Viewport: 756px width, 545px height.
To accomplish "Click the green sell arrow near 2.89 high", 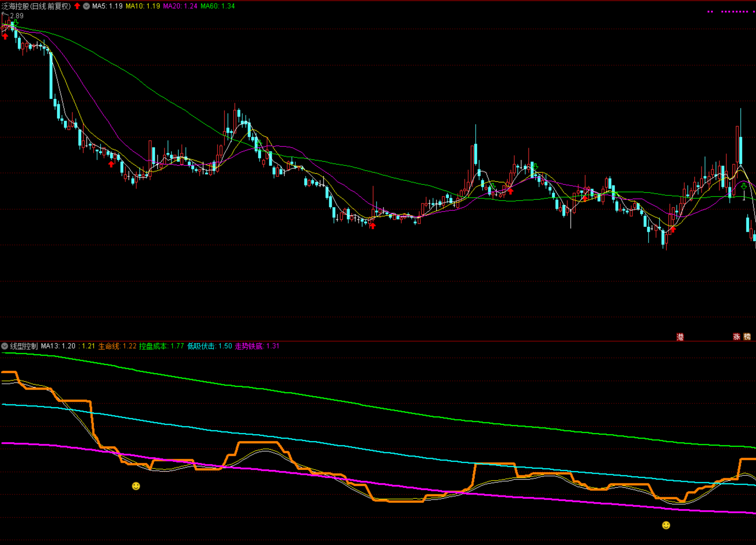I will (16, 23).
